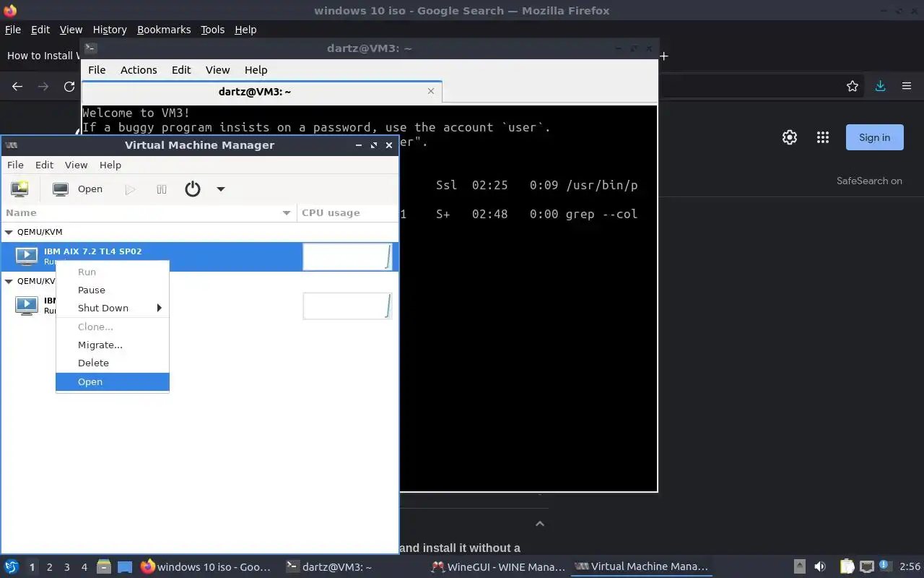The height and width of the screenshot is (578, 924).
Task: Open Firefox History menu
Action: 110,30
